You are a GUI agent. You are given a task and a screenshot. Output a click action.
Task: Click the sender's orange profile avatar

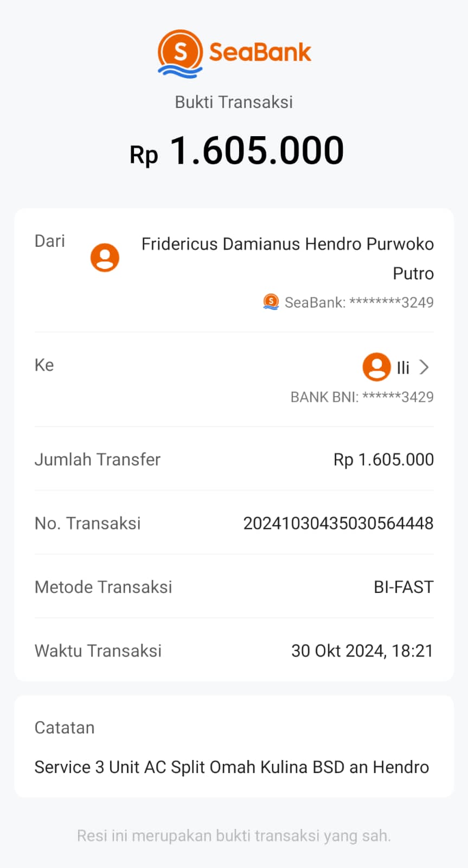[x=105, y=258]
